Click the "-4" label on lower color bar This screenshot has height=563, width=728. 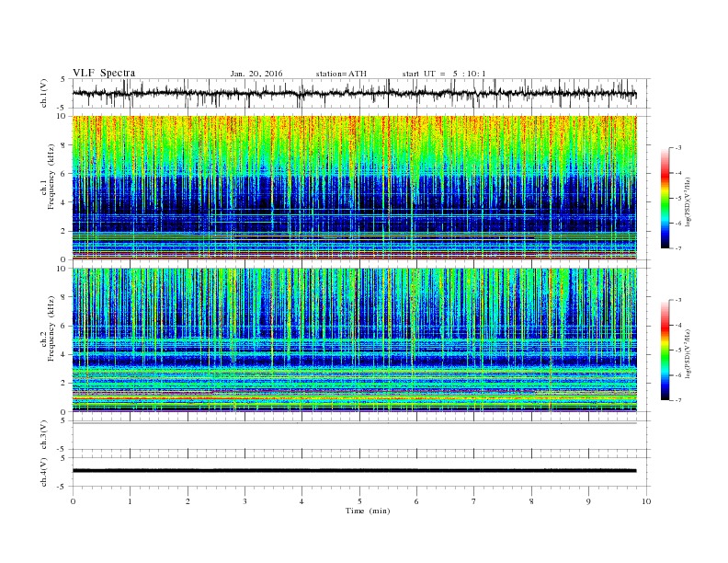click(677, 325)
